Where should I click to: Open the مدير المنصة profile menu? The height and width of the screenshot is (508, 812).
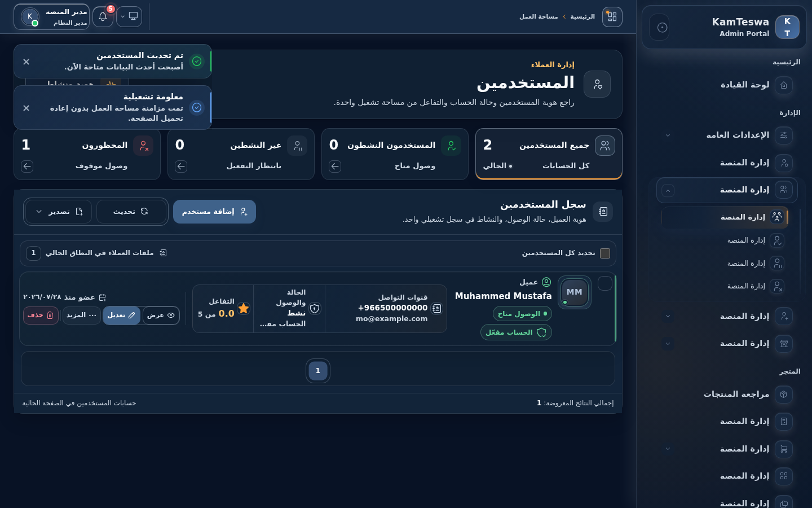click(x=52, y=17)
